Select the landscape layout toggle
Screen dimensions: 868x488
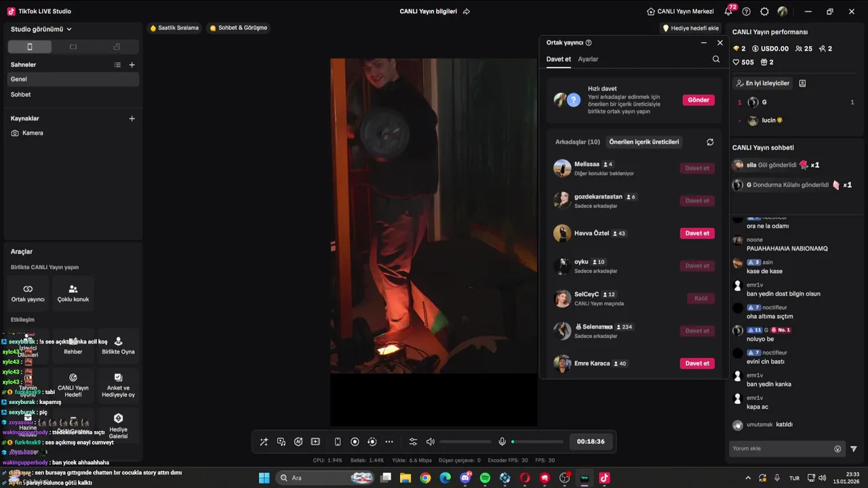73,47
